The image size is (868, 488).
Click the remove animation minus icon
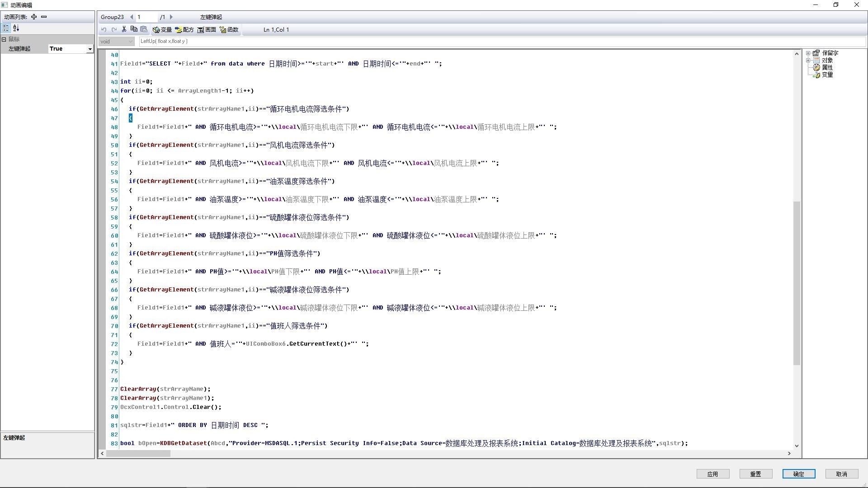[44, 17]
